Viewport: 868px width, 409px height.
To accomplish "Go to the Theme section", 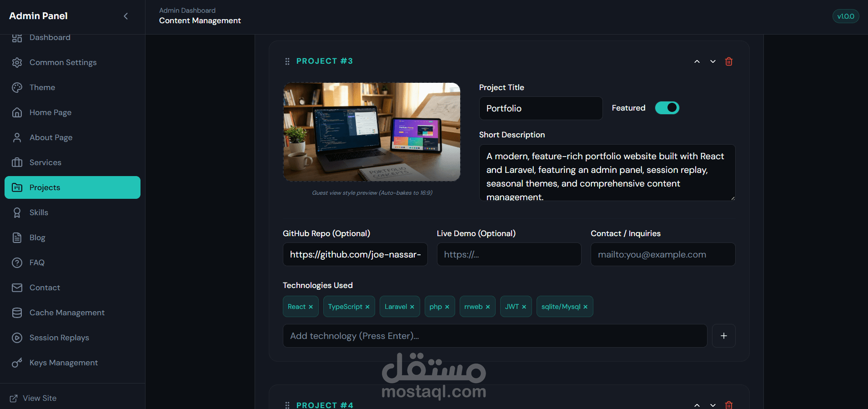I will tap(72, 87).
